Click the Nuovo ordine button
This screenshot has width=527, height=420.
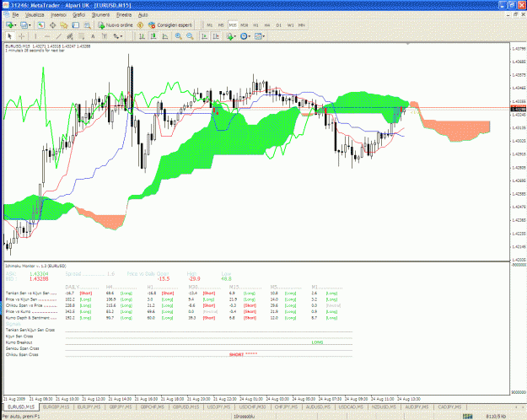(x=116, y=25)
